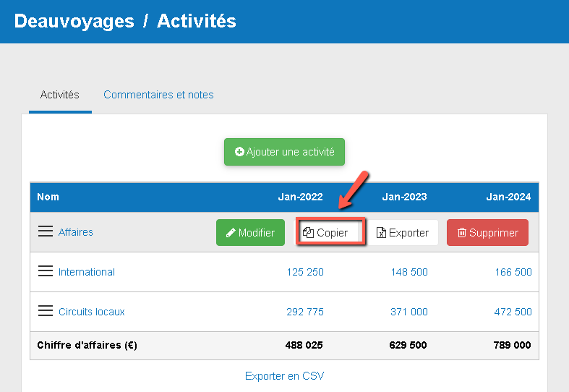Open the International activity link
The height and width of the screenshot is (392, 569).
click(x=87, y=272)
